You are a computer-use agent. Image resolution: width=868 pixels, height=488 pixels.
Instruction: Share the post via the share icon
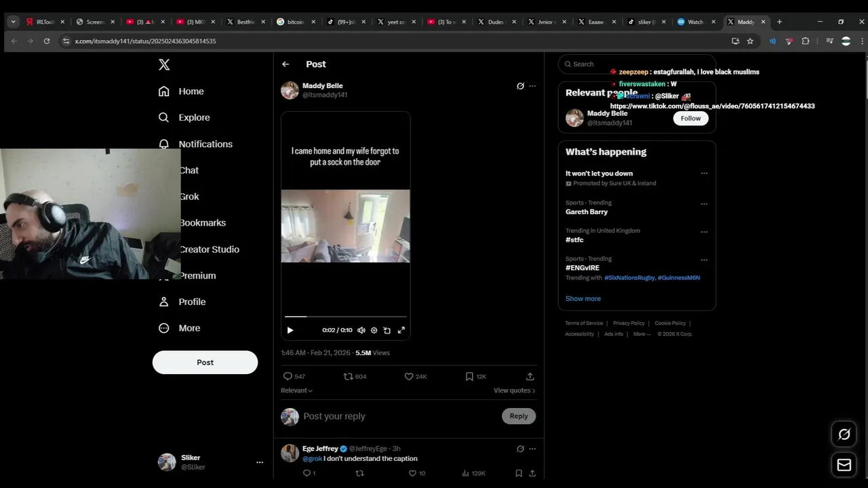tap(530, 376)
